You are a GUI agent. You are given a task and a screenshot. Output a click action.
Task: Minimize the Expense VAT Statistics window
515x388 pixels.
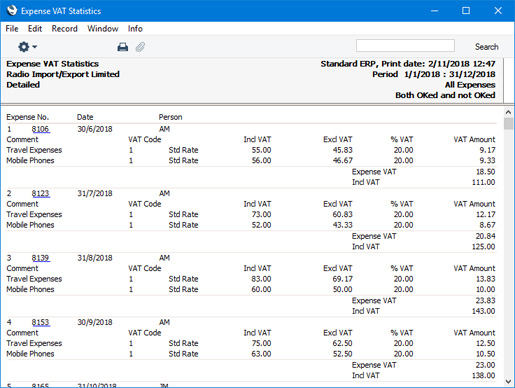tap(434, 11)
